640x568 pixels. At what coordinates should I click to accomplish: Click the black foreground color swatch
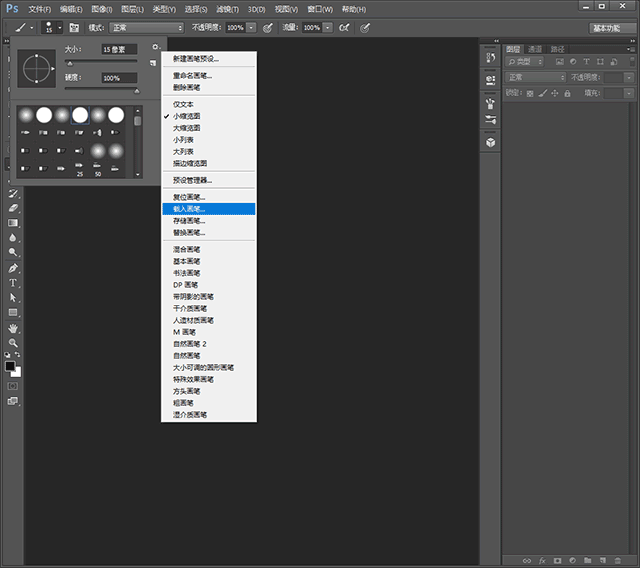point(10,367)
